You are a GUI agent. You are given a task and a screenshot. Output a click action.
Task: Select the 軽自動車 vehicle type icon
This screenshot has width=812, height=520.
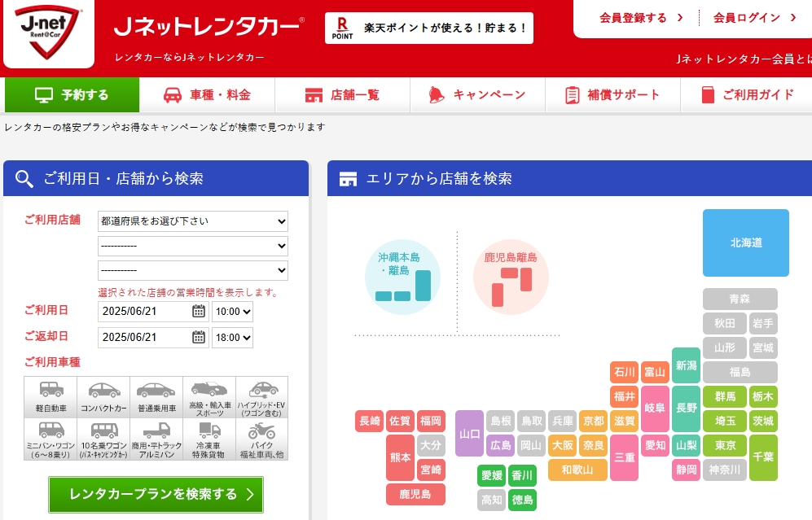click(50, 397)
